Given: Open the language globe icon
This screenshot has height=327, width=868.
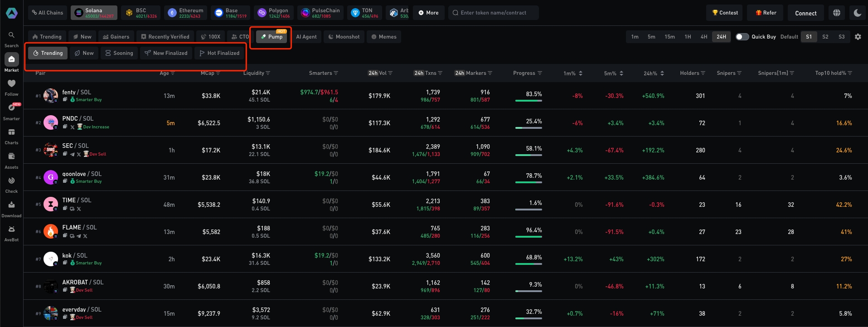Looking at the screenshot, I should click(837, 13).
